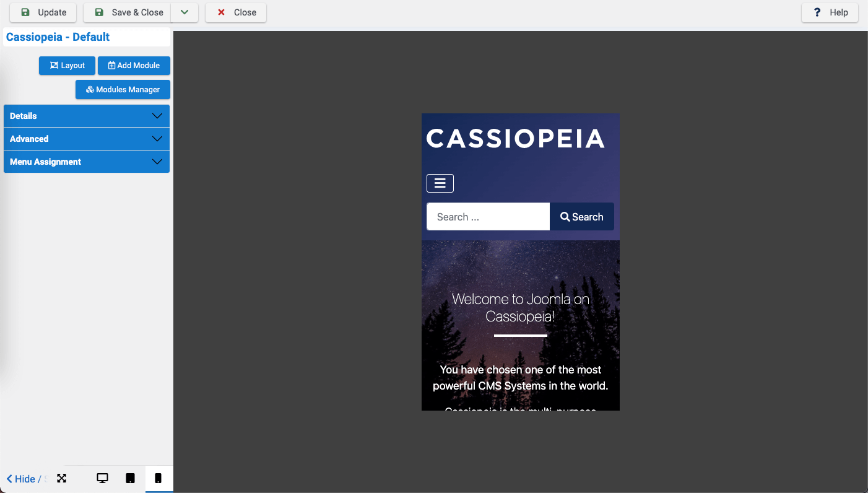The image size is (868, 493).
Task: Toggle fullscreen preview icon
Action: 62,478
